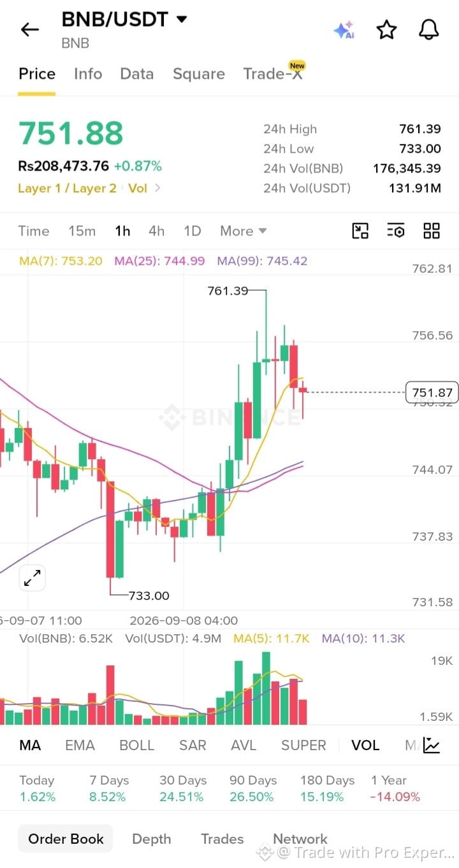Image resolution: width=459 pixels, height=868 pixels.
Task: Expand the More intervals dropdown
Action: coord(243,231)
